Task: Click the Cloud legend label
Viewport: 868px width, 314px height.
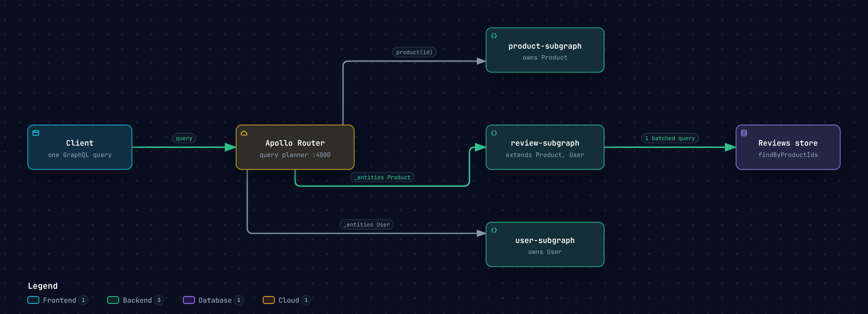Action: [x=289, y=300]
